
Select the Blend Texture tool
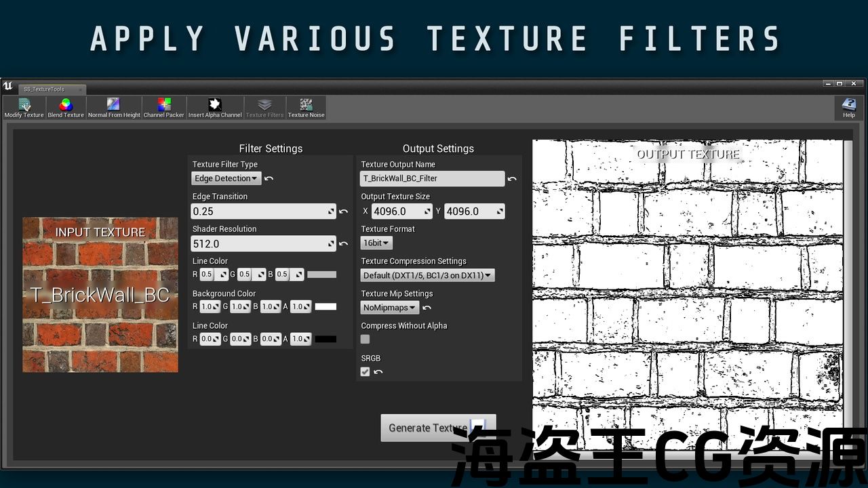click(x=66, y=108)
